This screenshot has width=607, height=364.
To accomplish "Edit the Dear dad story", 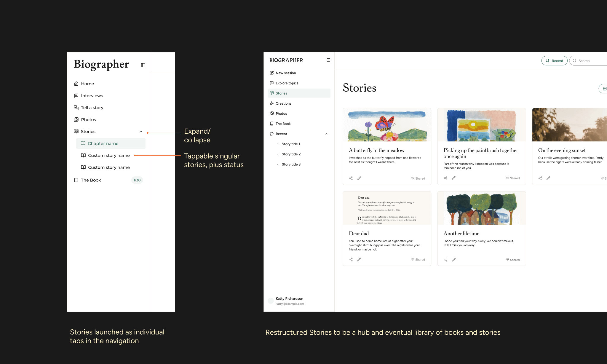I will pos(359,260).
